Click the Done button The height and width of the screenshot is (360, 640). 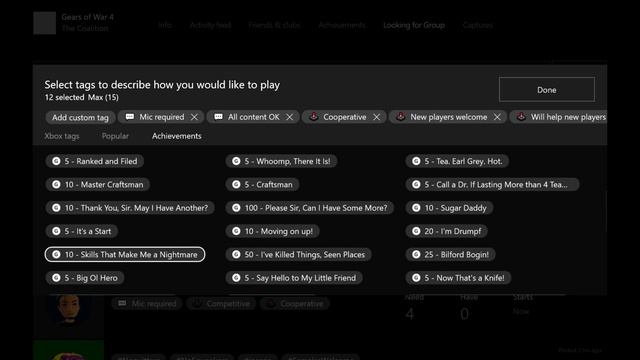pos(547,89)
